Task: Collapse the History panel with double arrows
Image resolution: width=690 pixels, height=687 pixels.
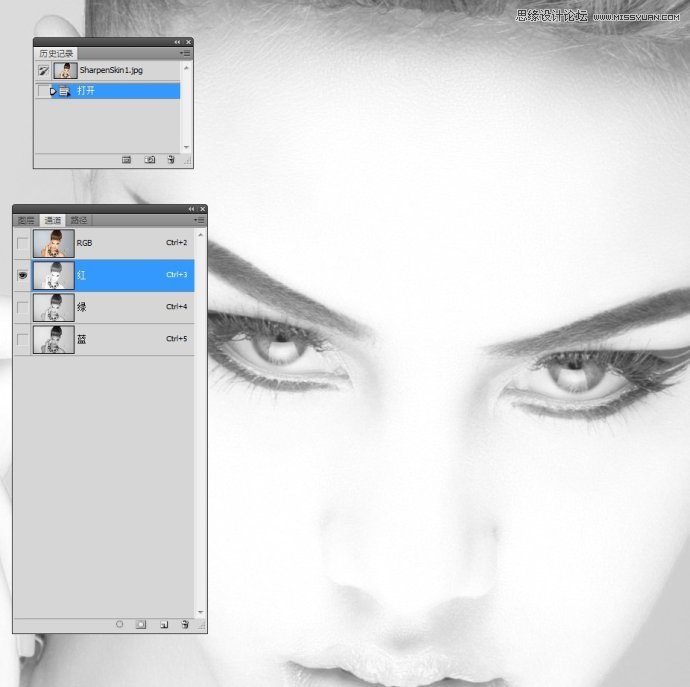Action: point(177,42)
